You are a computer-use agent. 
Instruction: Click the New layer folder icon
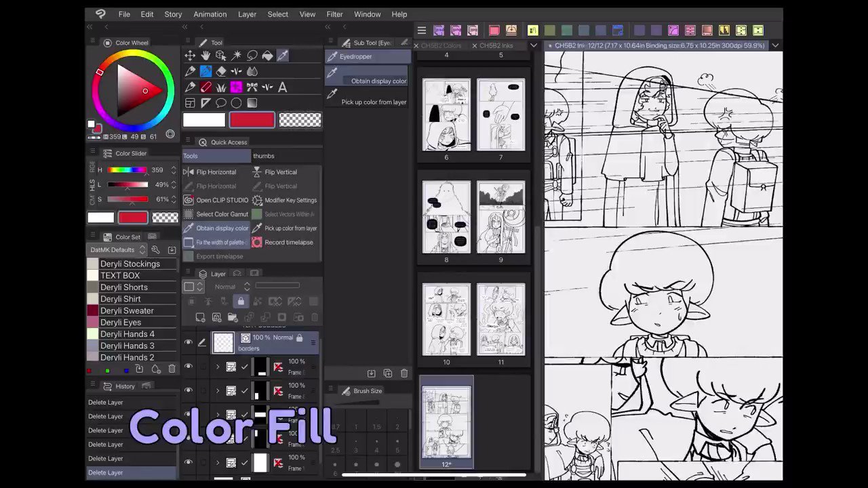click(x=233, y=317)
